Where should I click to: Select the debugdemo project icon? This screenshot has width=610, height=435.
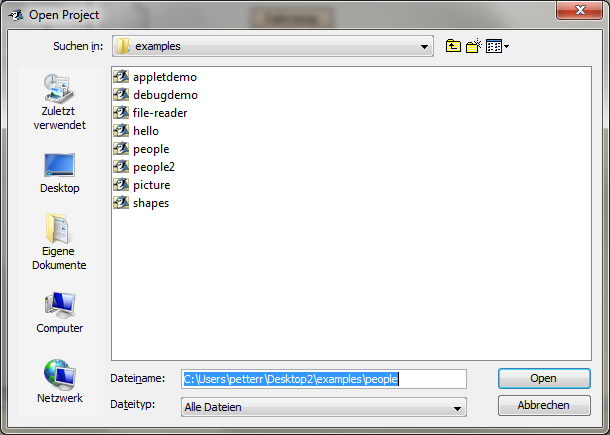click(x=121, y=95)
